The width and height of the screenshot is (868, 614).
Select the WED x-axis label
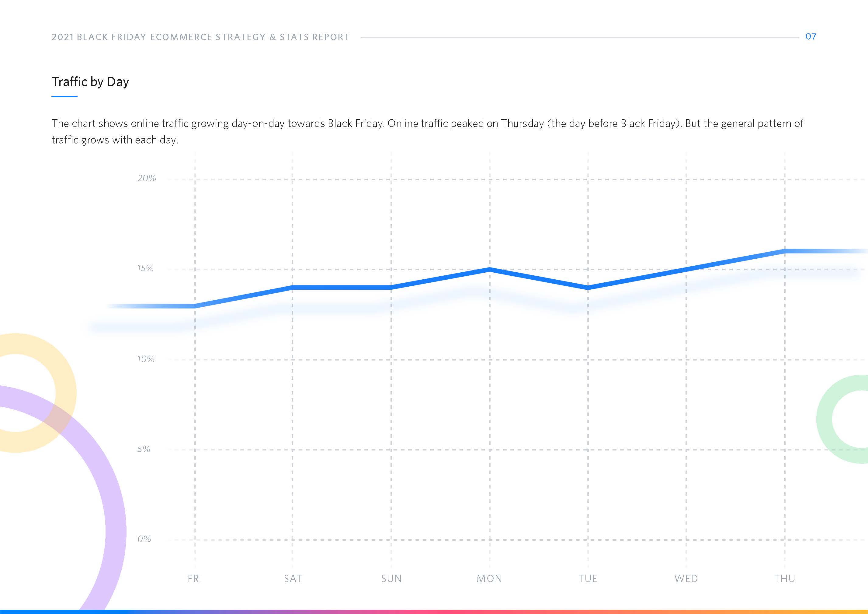click(686, 578)
